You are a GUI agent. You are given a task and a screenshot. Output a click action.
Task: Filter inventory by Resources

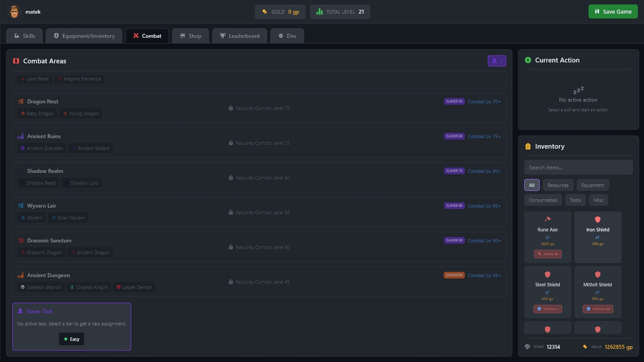pos(558,185)
